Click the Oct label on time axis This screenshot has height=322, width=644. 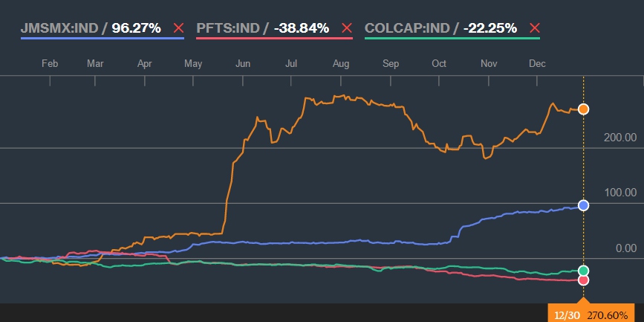tap(439, 64)
